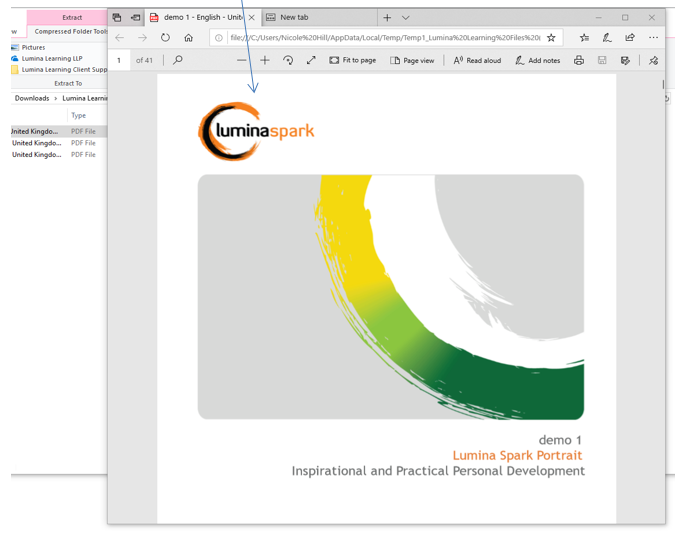Open Extract tab in File Explorer
Image resolution: width=680 pixels, height=534 pixels.
pos(72,17)
